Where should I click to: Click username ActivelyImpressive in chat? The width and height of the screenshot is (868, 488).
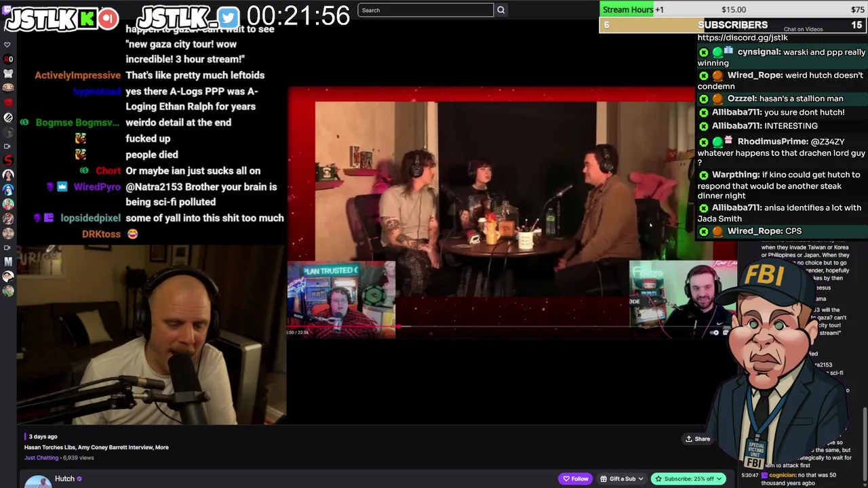pyautogui.click(x=77, y=75)
